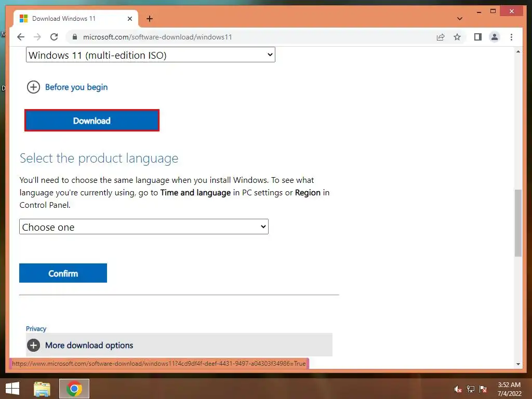Viewport: 532px width, 399px height.
Task: Open the Action Center flag icon
Action: [483, 389]
